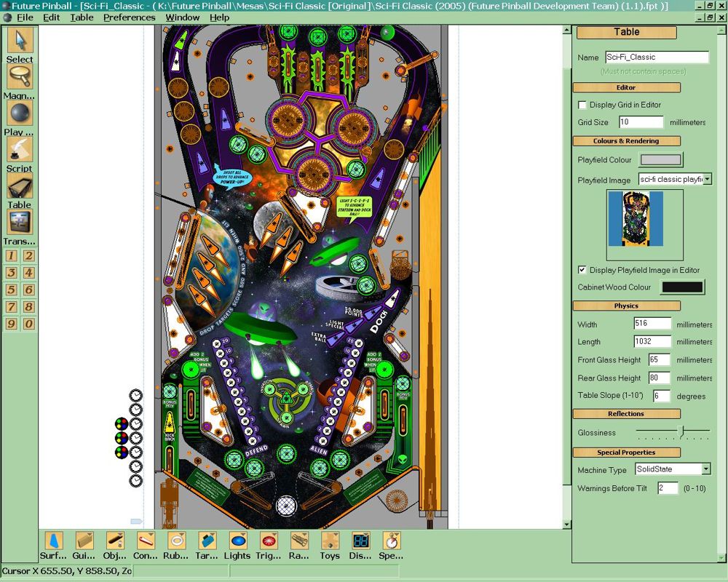The width and height of the screenshot is (728, 582).
Task: Open the Lights object palette
Action: 237,541
